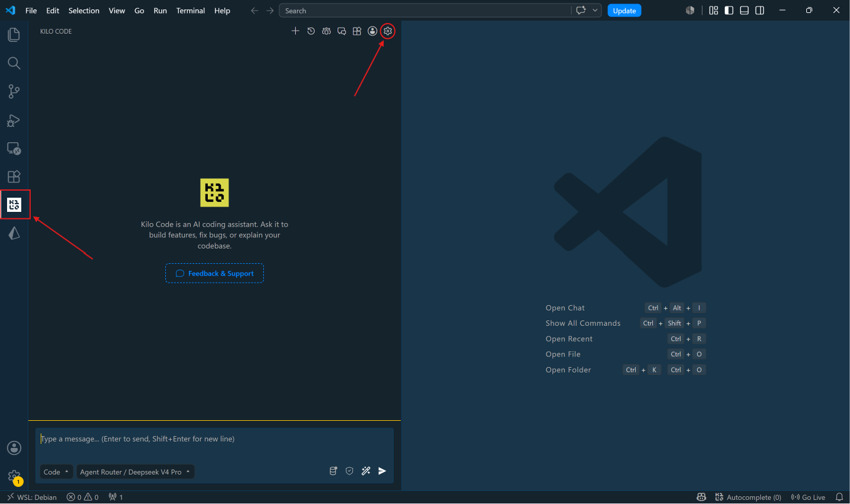Click Autocomplete (0) in the status bar

[754, 498]
